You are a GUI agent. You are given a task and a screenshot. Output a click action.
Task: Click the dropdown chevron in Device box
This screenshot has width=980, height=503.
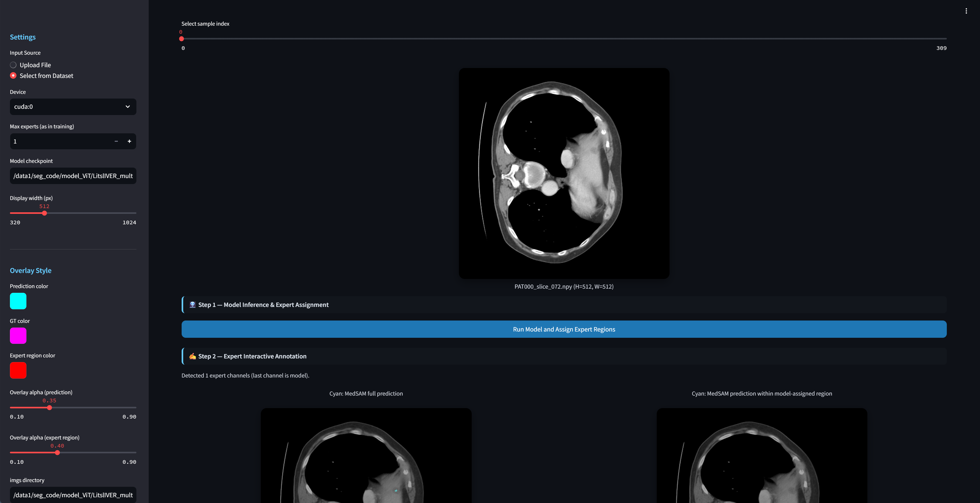(128, 107)
